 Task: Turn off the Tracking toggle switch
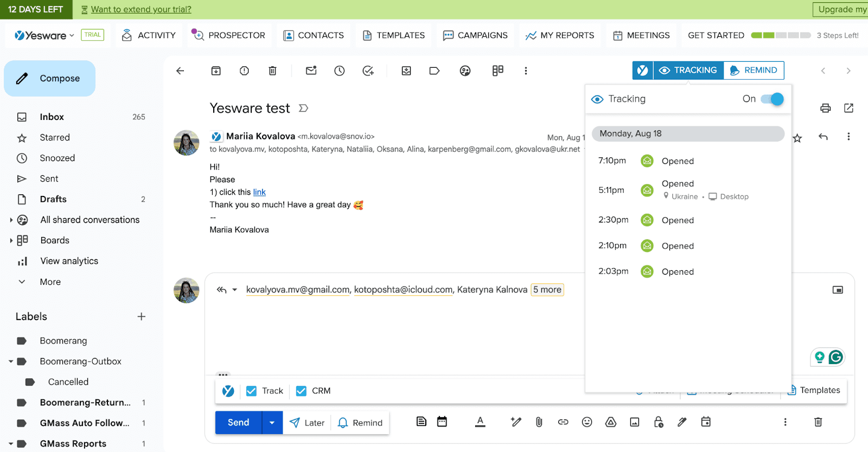[772, 99]
